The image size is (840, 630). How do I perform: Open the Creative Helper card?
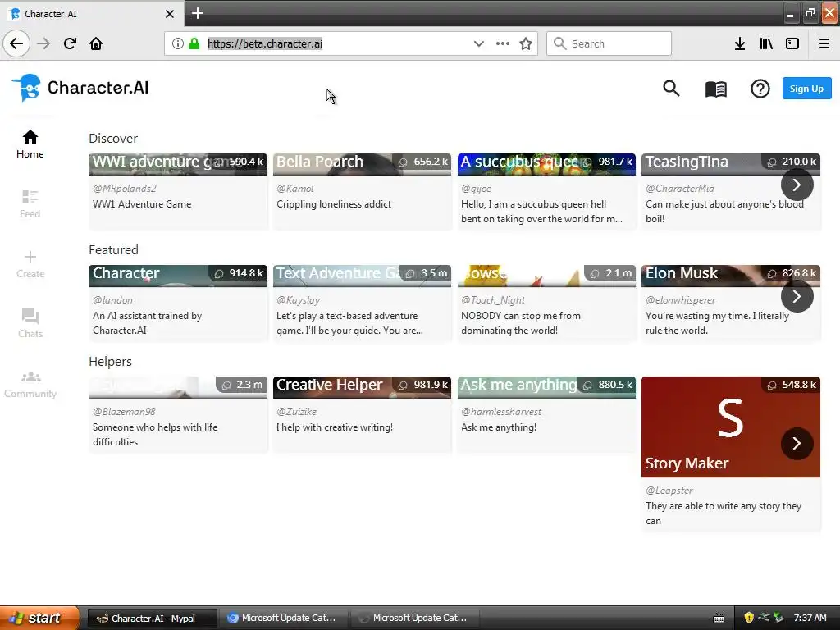(362, 414)
